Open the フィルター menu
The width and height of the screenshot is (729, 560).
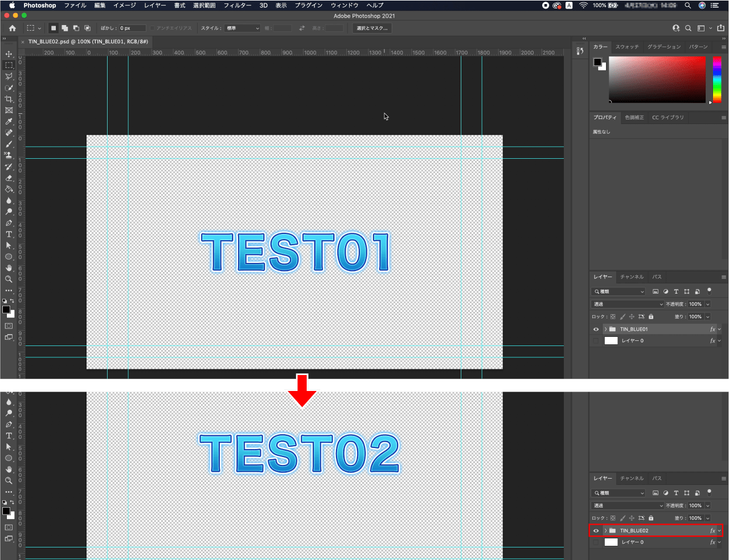click(x=237, y=5)
